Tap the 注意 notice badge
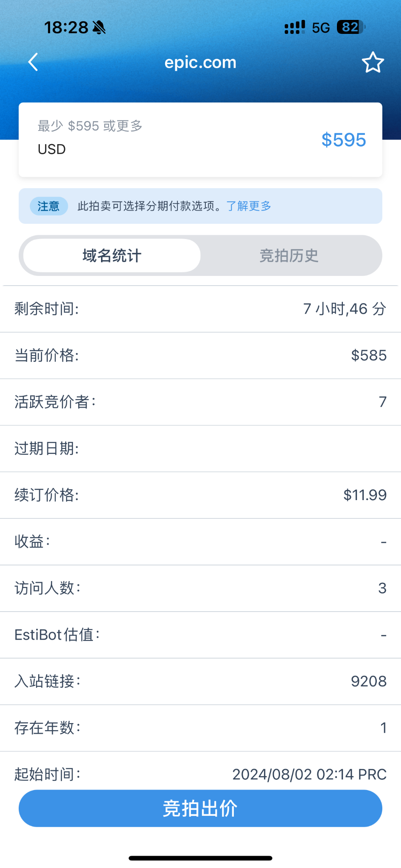The width and height of the screenshot is (401, 868). 48,206
